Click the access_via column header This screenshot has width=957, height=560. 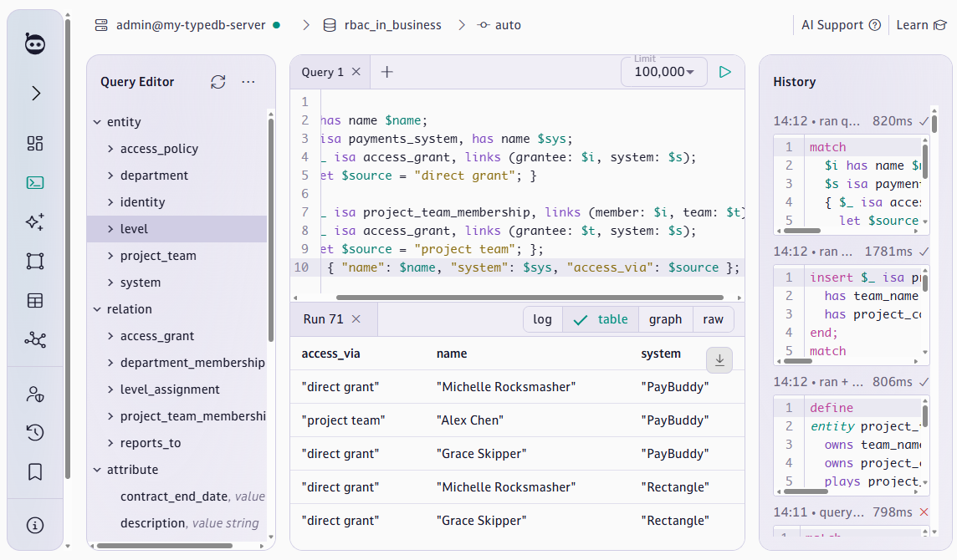pyautogui.click(x=330, y=354)
